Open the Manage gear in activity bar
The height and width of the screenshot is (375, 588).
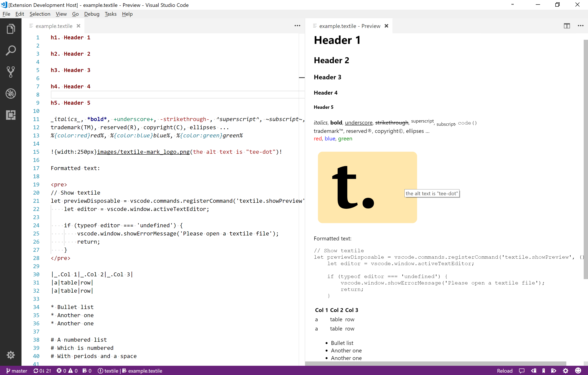11,355
